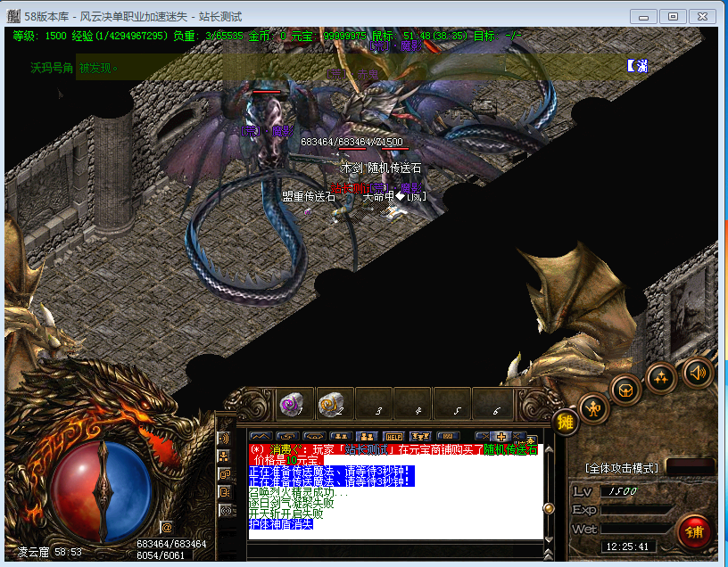The image size is (728, 567).
Task: Select empty quick slot 4
Action: coord(412,404)
